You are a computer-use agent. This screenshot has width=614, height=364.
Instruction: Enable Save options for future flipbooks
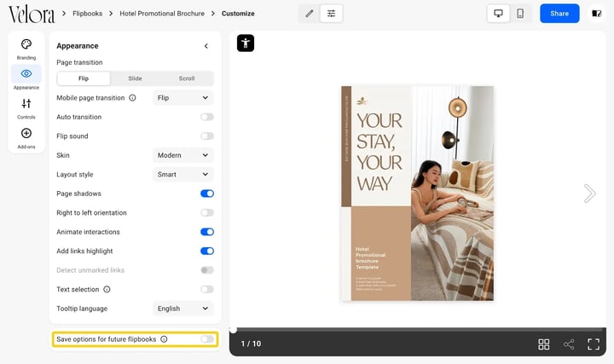coord(207,339)
